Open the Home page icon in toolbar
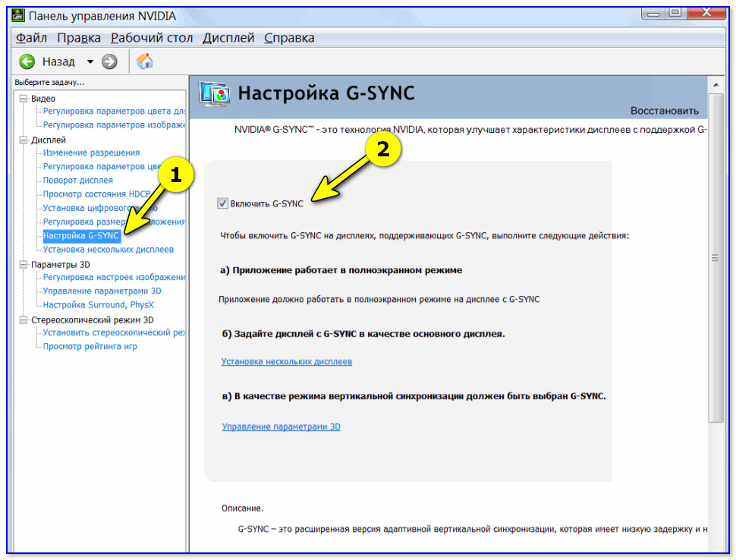 145,61
